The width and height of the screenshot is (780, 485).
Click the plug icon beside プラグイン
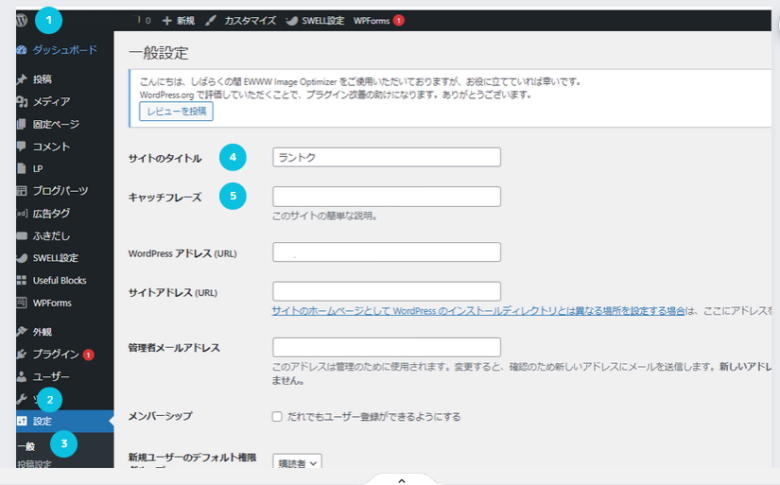[21, 354]
